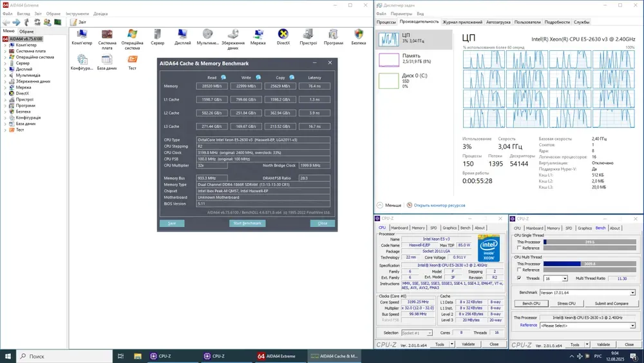Click the Windows Start button

click(8, 356)
